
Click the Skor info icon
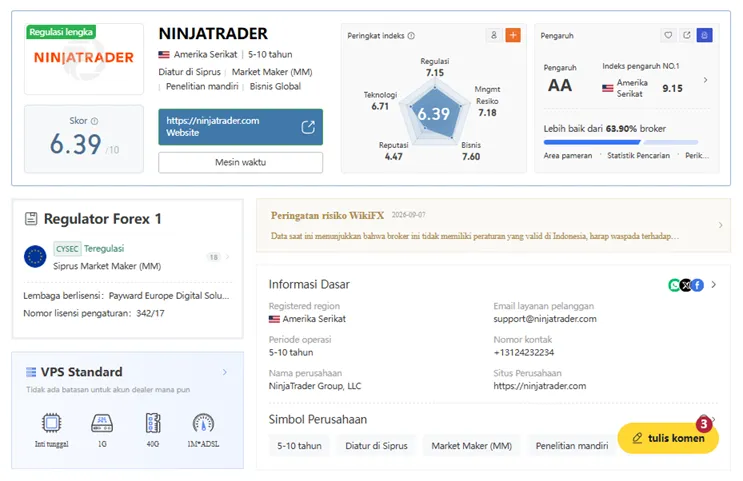pos(94,121)
